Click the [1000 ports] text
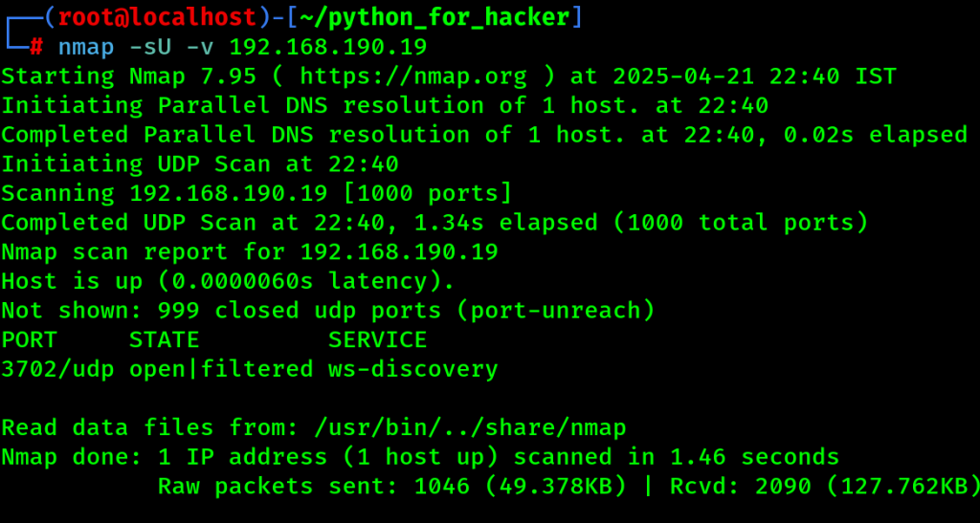 [x=428, y=193]
